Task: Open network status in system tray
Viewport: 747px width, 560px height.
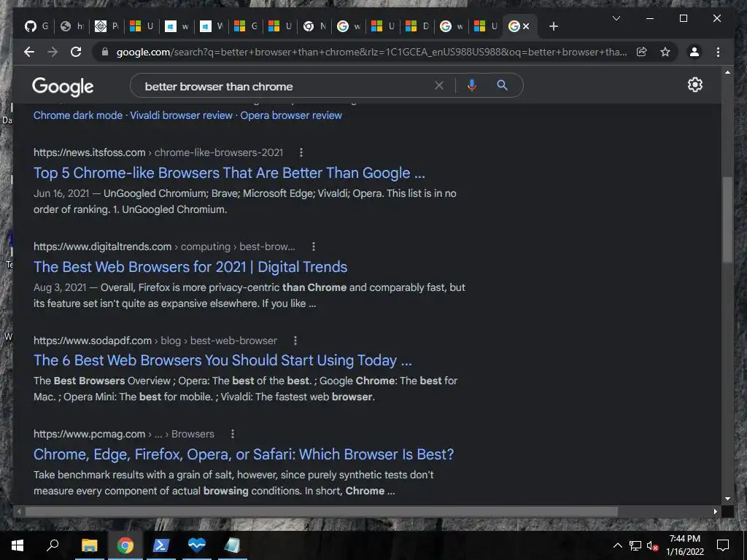Action: [x=635, y=545]
